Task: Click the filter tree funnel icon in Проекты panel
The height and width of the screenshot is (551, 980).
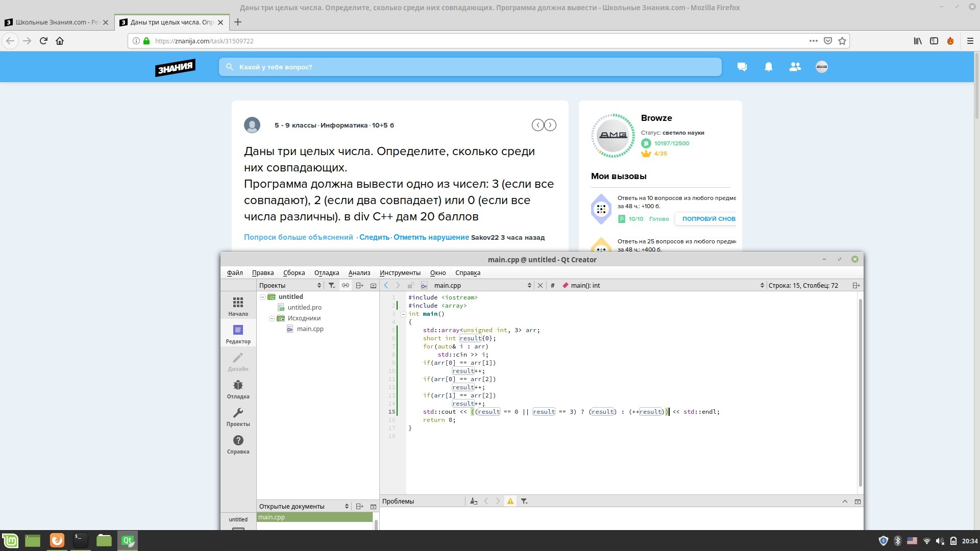Action: pos(332,286)
